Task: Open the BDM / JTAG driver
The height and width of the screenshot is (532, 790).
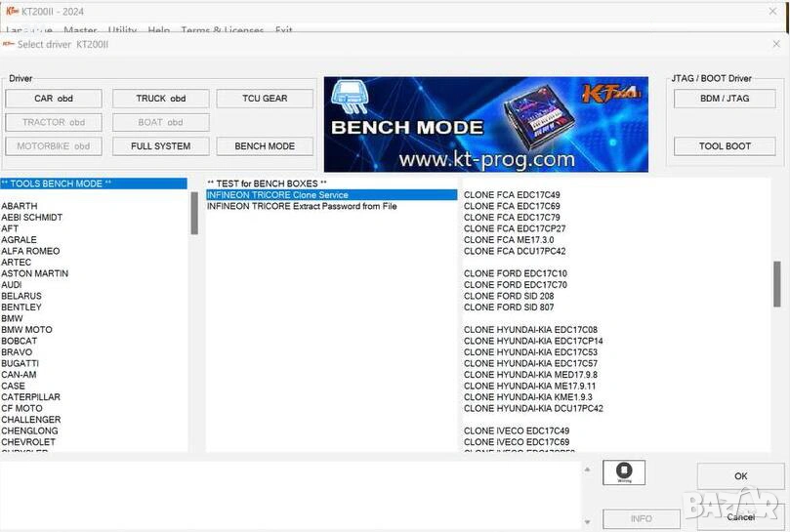Action: point(725,99)
